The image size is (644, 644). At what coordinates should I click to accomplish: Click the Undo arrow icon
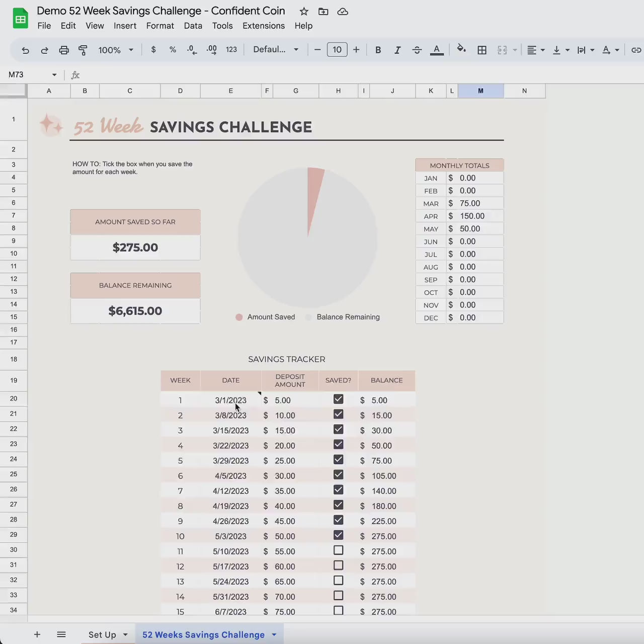(x=26, y=50)
